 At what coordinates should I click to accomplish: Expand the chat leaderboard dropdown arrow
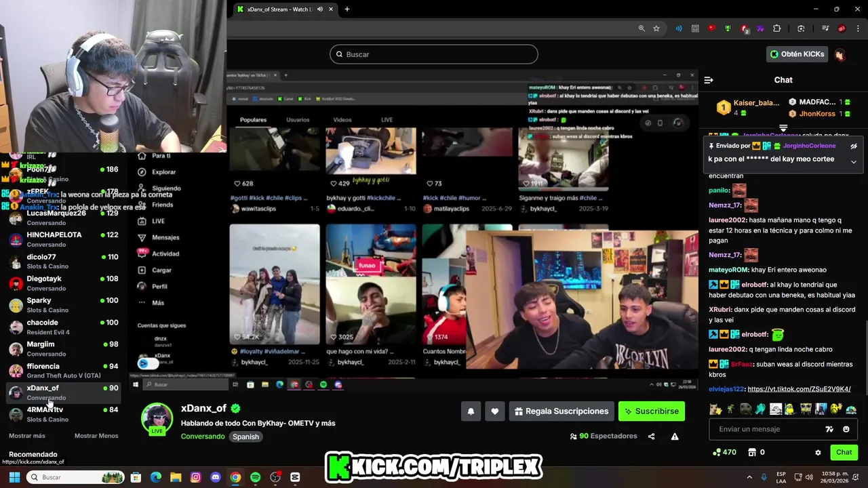point(783,127)
